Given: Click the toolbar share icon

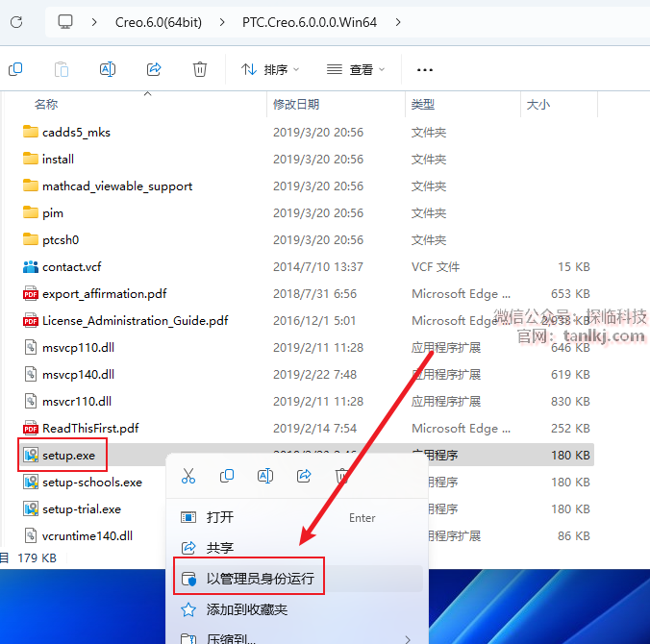Looking at the screenshot, I should point(154,69).
